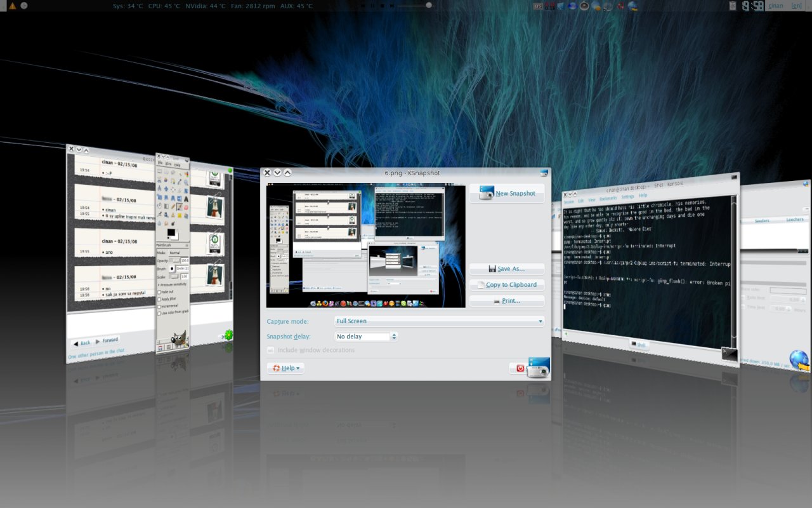The height and width of the screenshot is (508, 812).
Task: Click the Leechers column header in torrent window
Action: [x=795, y=219]
